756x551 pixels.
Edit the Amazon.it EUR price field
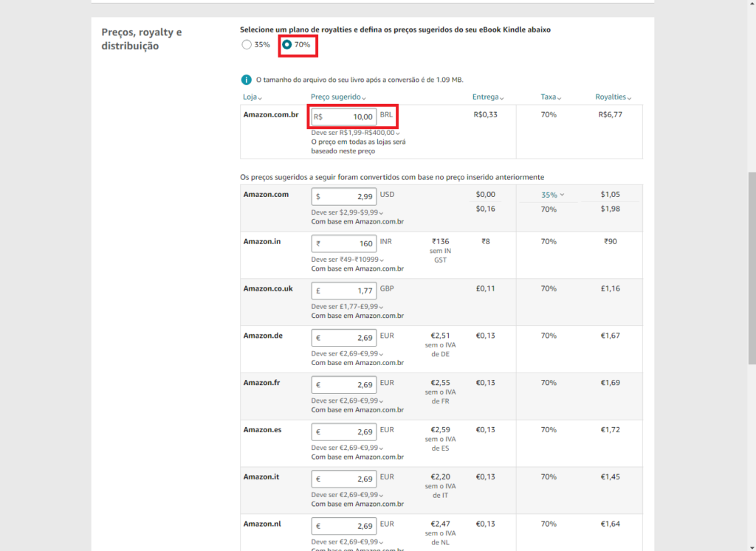tap(344, 479)
